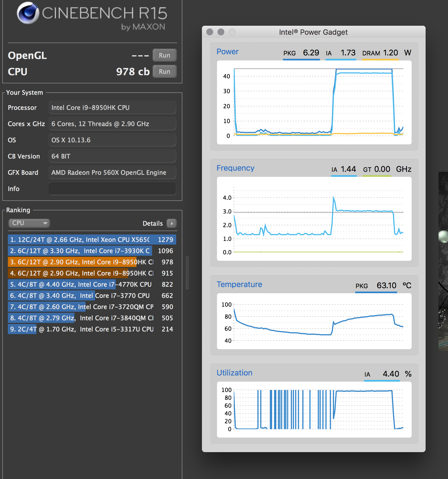Screen dimensions: 448x479
Task: Click the Cinebench logo sphere icon
Action: pos(28,13)
